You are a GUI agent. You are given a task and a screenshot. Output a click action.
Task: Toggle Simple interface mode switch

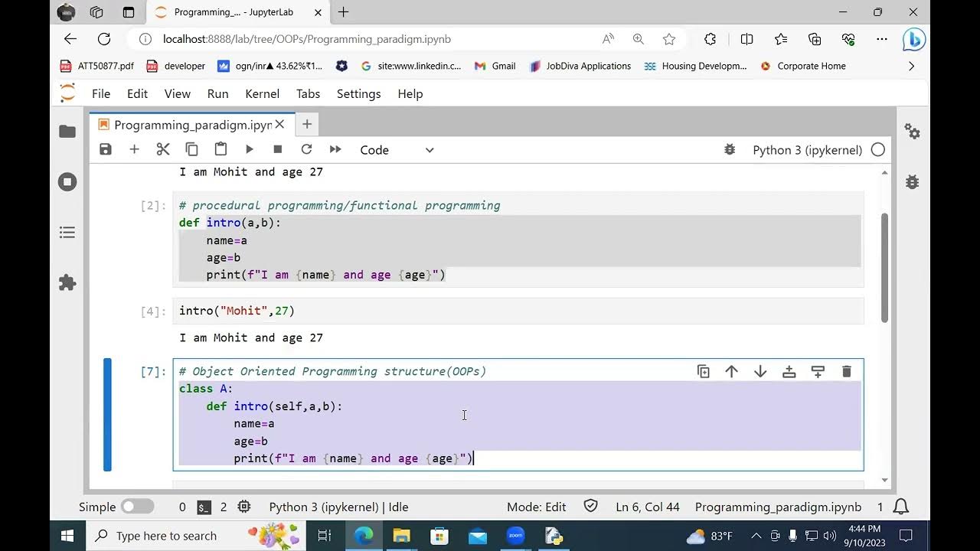click(x=138, y=507)
